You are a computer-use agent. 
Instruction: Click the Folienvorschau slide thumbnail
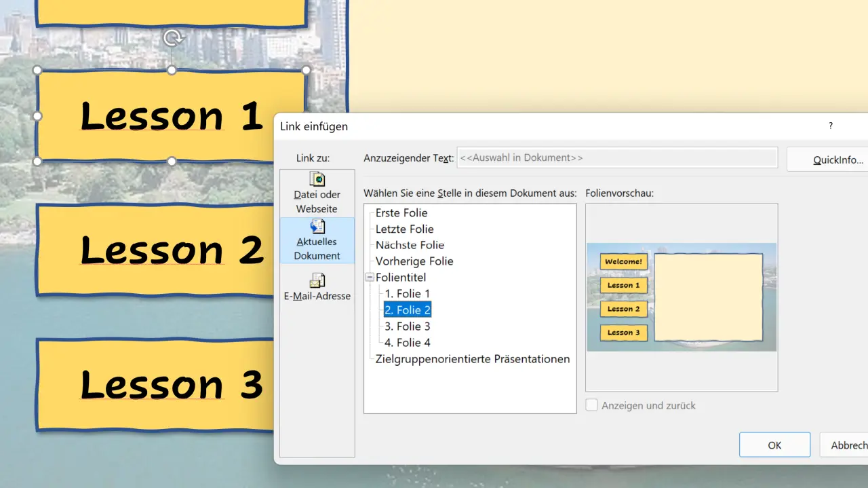pyautogui.click(x=682, y=297)
